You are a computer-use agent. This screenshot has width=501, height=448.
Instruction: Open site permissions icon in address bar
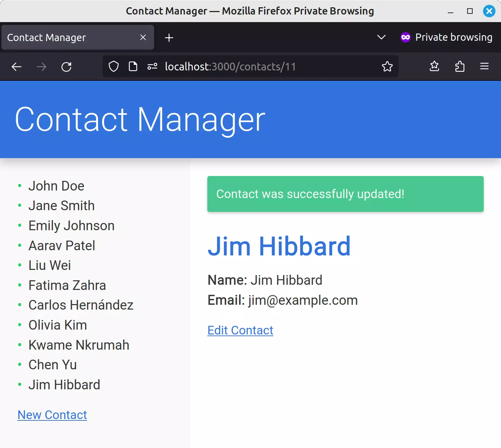pyautogui.click(x=152, y=66)
